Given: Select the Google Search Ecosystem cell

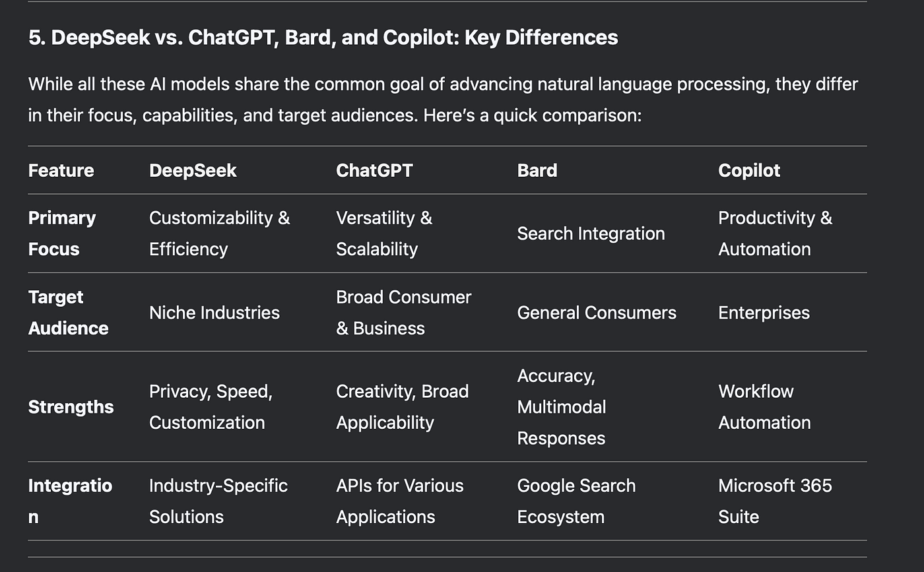Looking at the screenshot, I should point(576,501).
